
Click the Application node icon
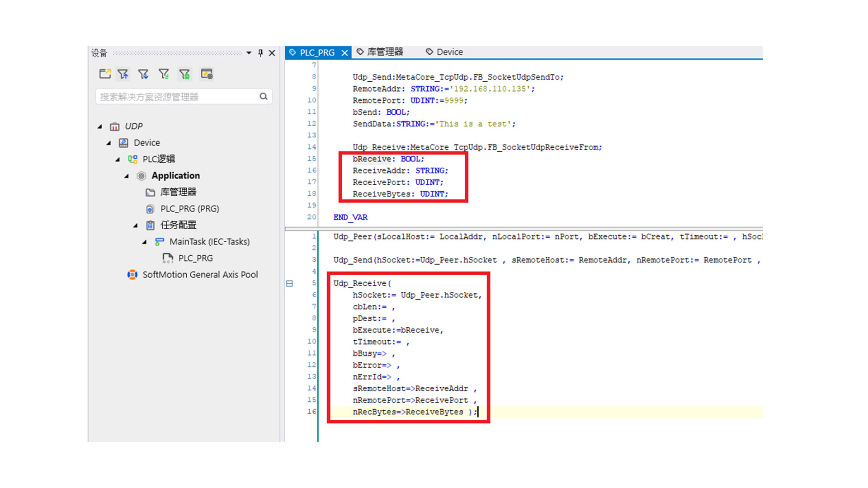(142, 176)
